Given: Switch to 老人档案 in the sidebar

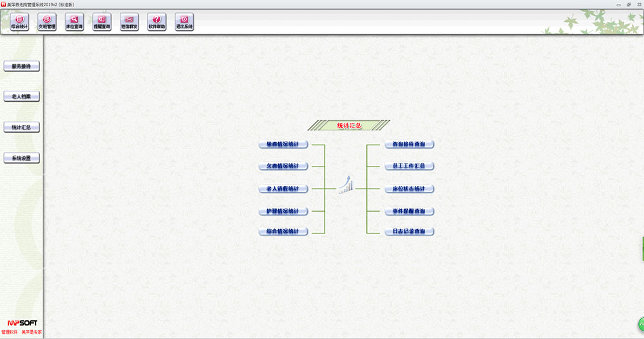Looking at the screenshot, I should (x=21, y=96).
